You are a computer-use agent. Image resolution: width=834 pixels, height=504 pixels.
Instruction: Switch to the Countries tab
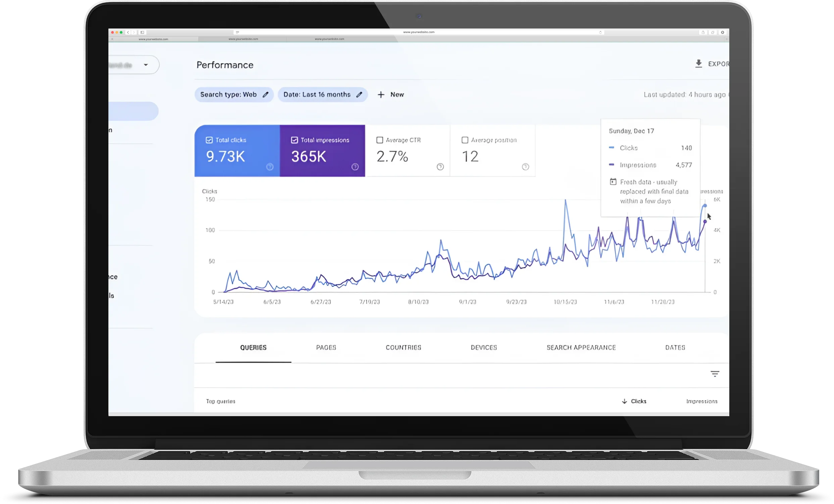click(x=403, y=347)
